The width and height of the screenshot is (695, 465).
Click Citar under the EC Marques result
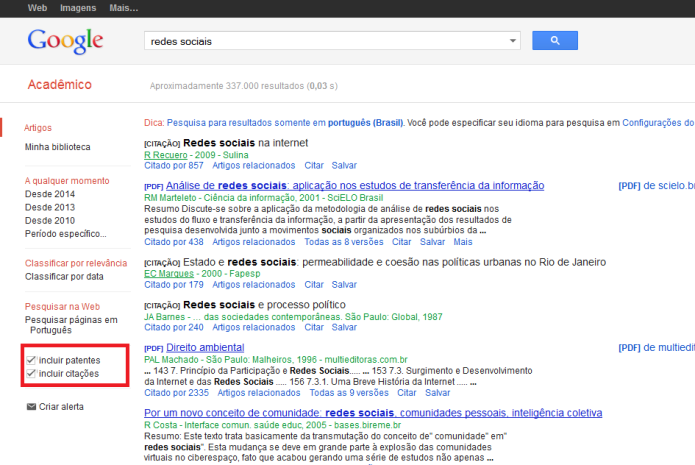[314, 285]
